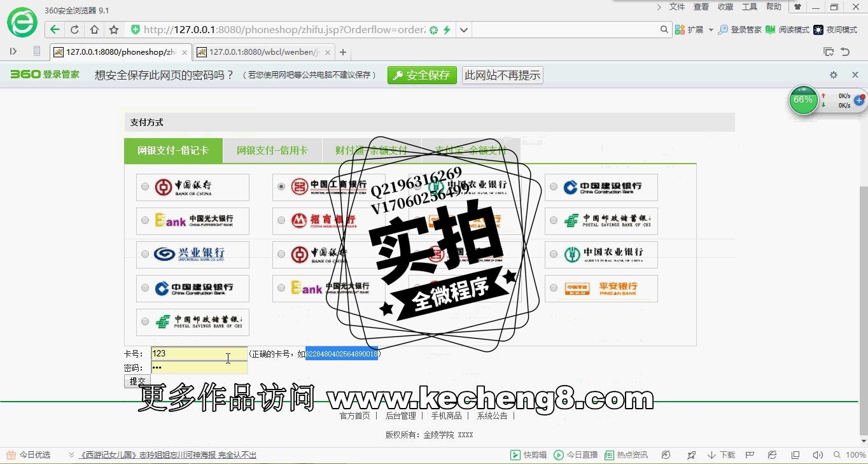The image size is (868, 464).
Task: Bookmark this page with the star icon
Action: [114, 30]
